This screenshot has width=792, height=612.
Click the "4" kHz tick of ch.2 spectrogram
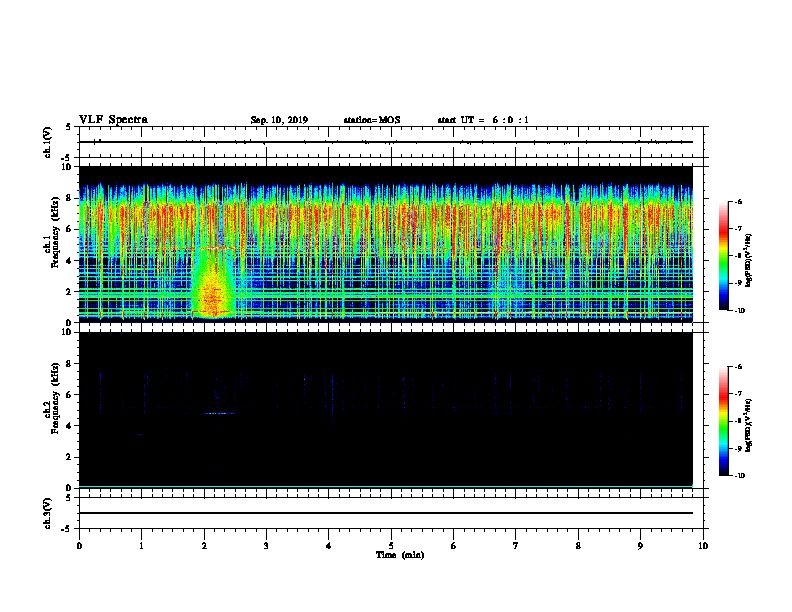(70, 426)
